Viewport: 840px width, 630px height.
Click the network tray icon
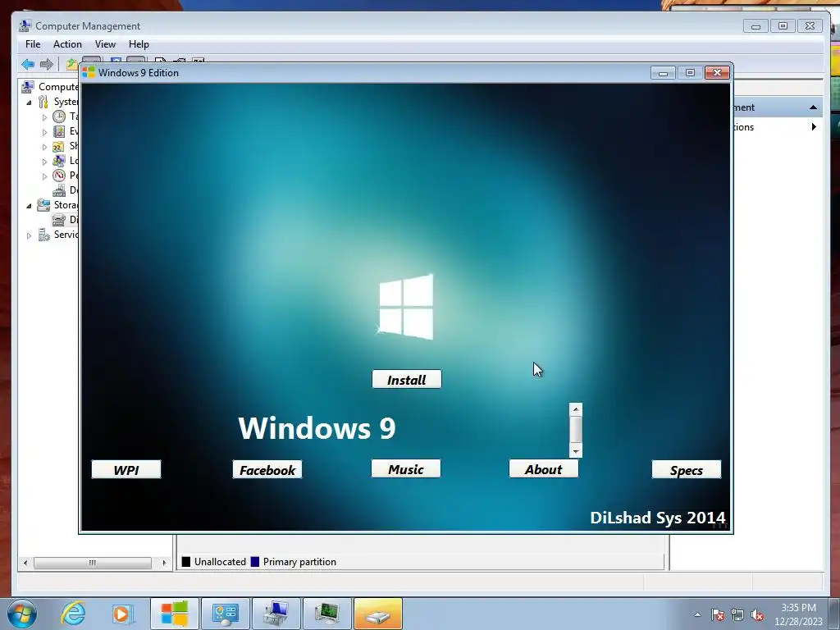(737, 614)
